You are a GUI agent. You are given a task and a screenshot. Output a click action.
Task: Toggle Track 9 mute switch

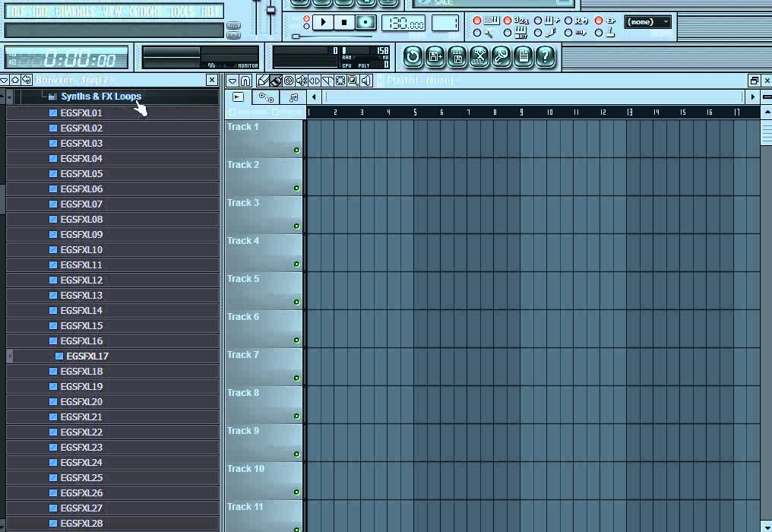pyautogui.click(x=296, y=454)
